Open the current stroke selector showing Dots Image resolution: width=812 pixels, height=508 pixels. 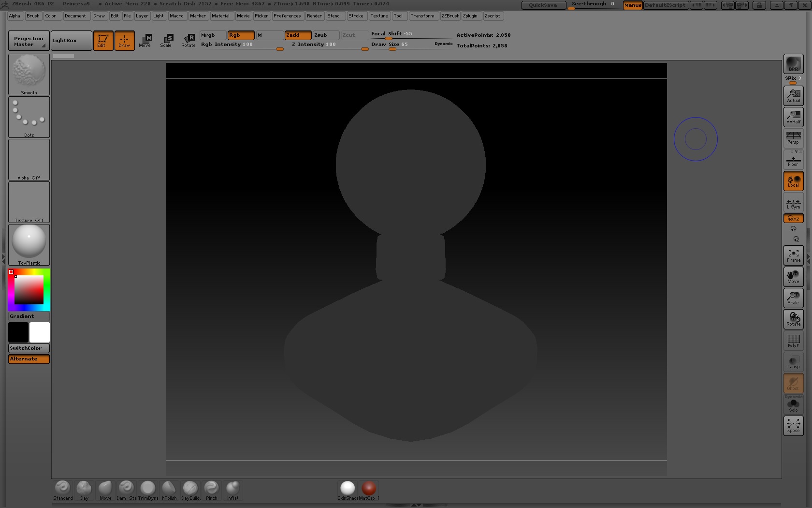[x=29, y=117]
